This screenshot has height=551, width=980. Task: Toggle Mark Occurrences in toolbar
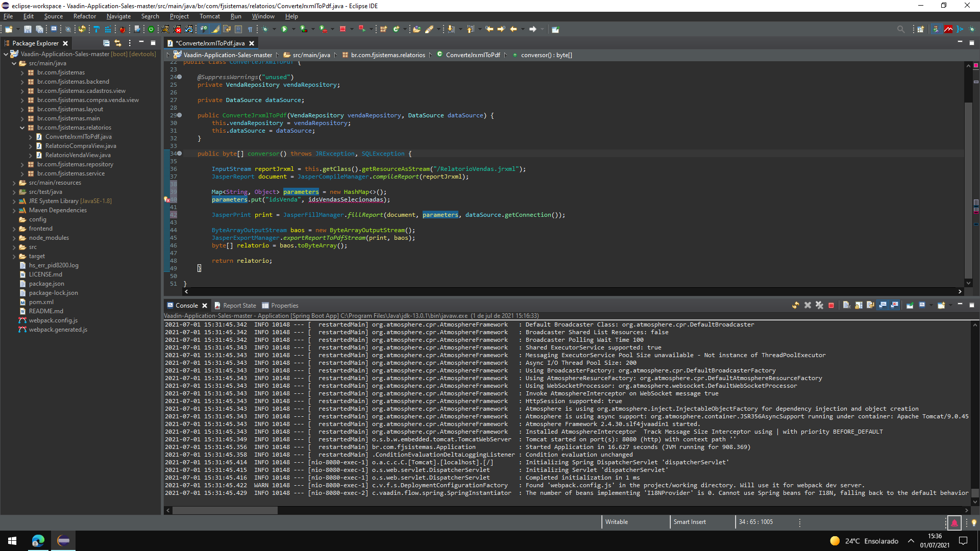pyautogui.click(x=215, y=29)
